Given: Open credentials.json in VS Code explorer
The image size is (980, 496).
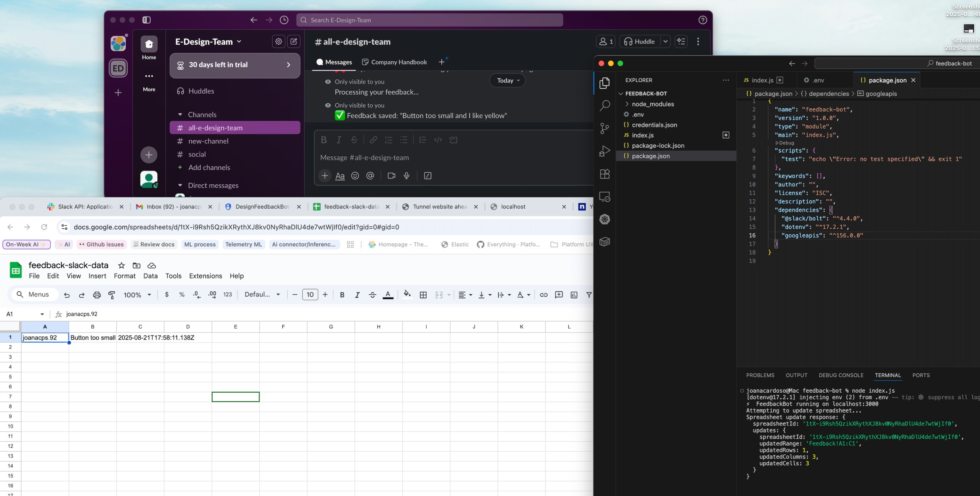Looking at the screenshot, I should pyautogui.click(x=654, y=125).
